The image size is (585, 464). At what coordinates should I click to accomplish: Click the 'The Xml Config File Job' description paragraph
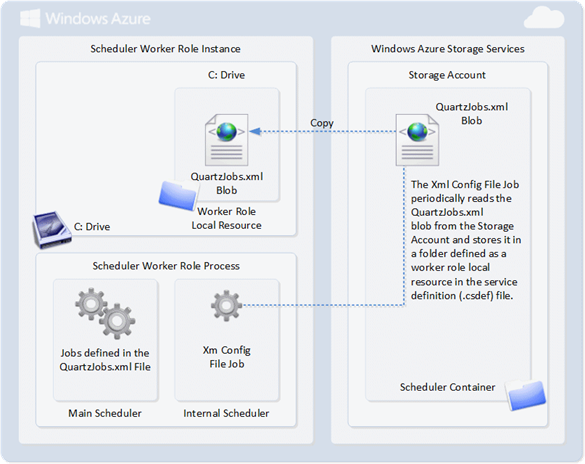click(x=466, y=240)
